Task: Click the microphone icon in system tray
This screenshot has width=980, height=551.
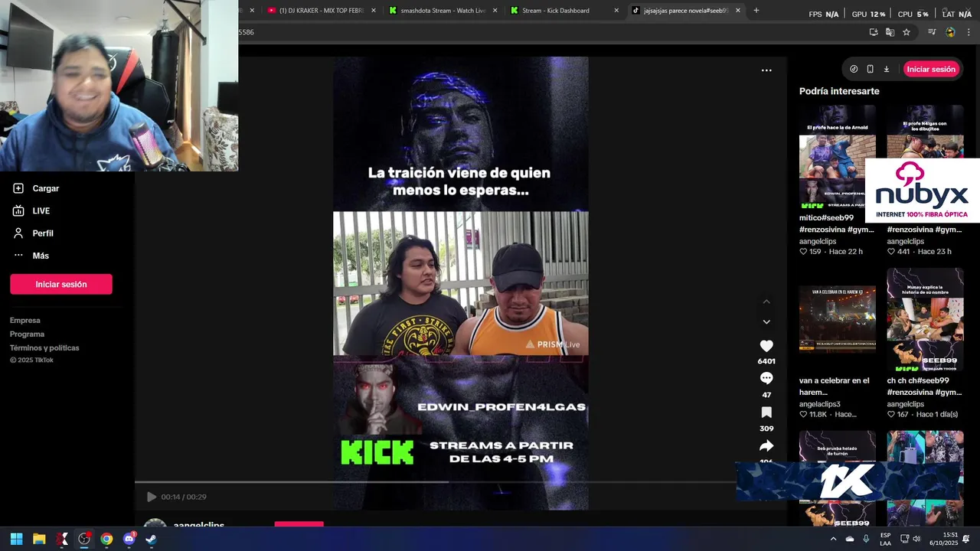Action: tap(866, 539)
